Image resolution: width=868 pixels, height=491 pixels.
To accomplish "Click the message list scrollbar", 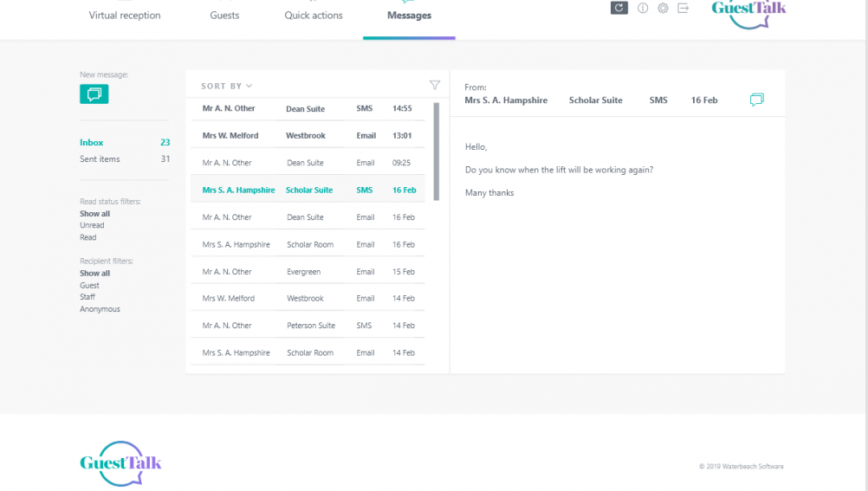I will coord(436,152).
